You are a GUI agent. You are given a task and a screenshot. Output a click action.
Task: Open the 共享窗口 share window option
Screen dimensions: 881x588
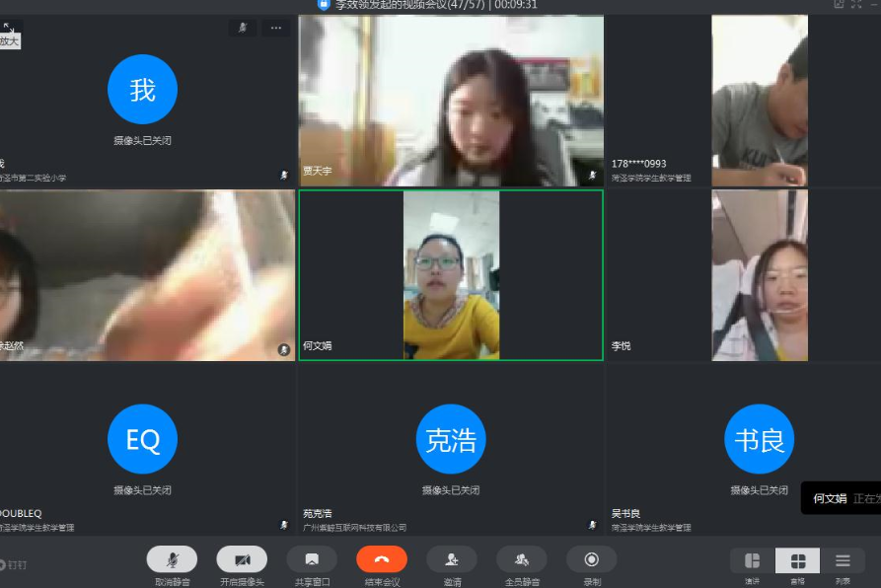pos(312,559)
